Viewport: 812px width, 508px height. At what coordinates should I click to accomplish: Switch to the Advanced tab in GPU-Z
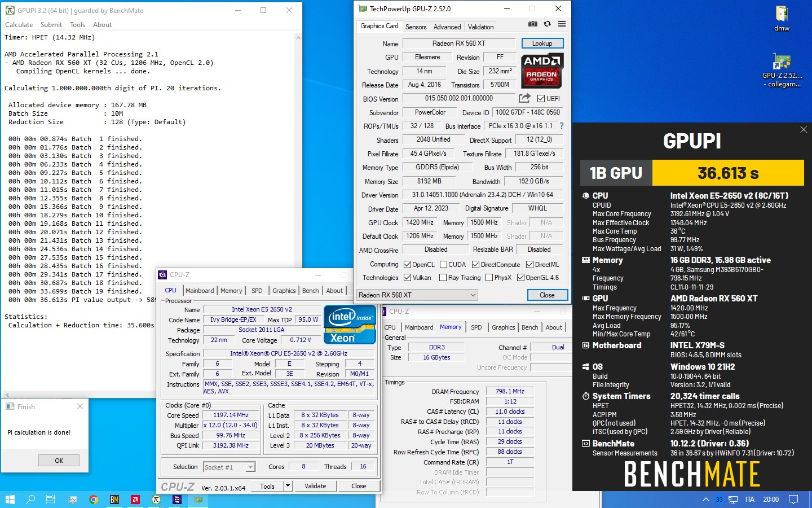click(x=447, y=27)
